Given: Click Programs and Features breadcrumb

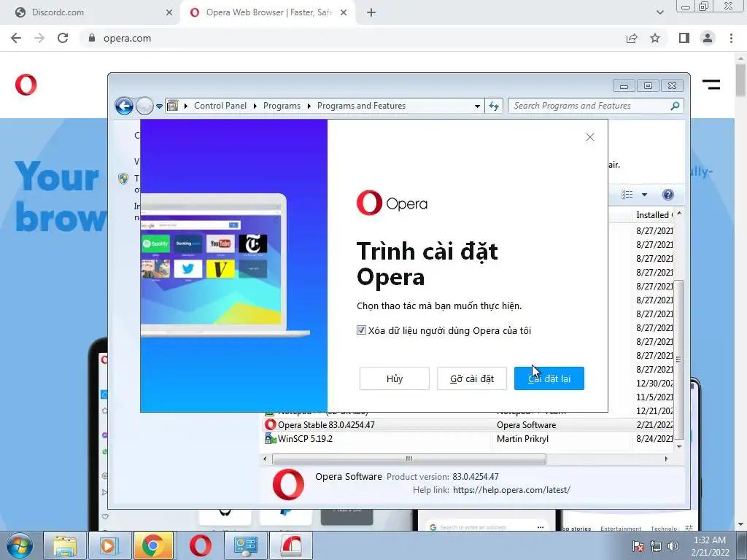Looking at the screenshot, I should click(361, 106).
